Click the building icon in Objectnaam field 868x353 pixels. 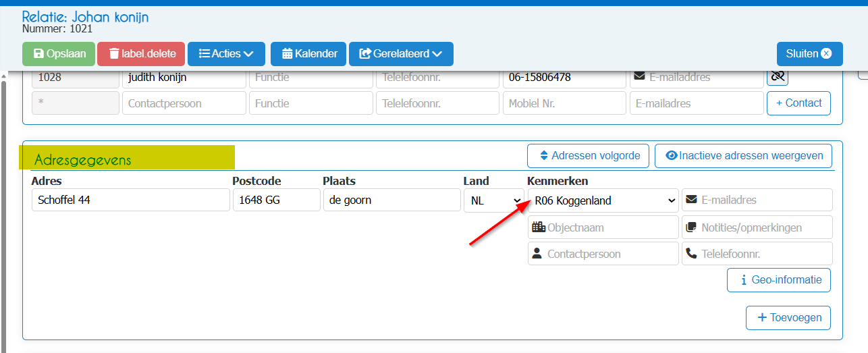coord(538,227)
